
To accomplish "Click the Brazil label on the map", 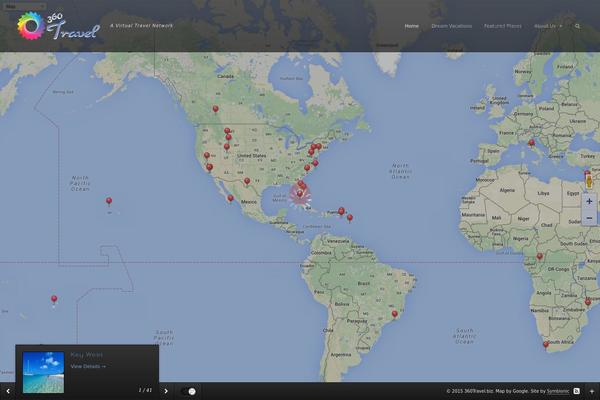I will (364, 283).
